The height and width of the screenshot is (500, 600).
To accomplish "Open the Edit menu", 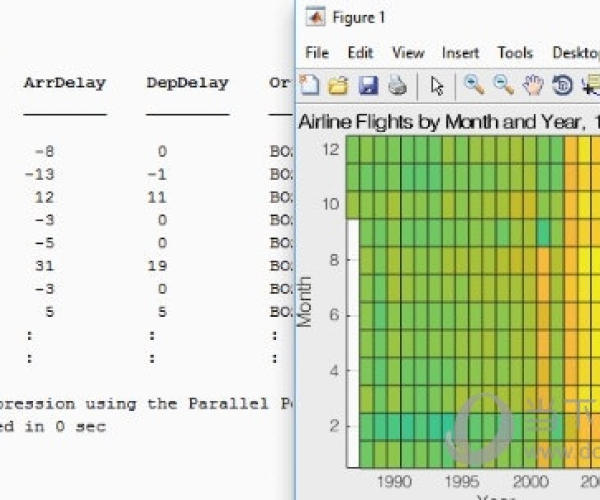I will point(360,53).
